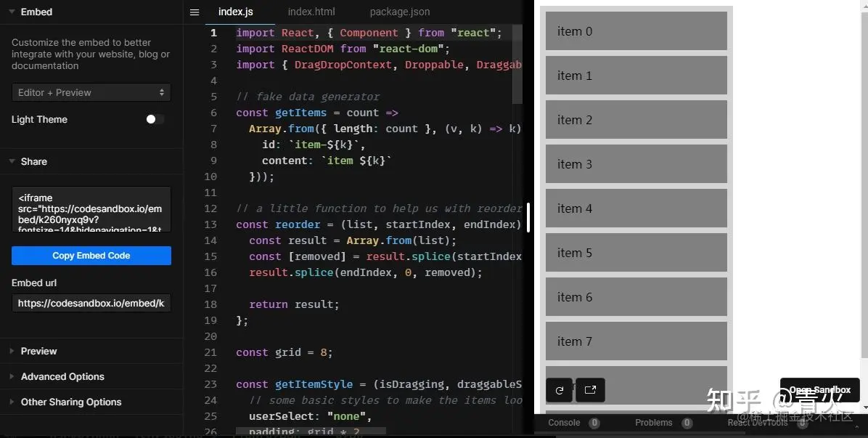Switch to the package.json tab

click(x=400, y=12)
